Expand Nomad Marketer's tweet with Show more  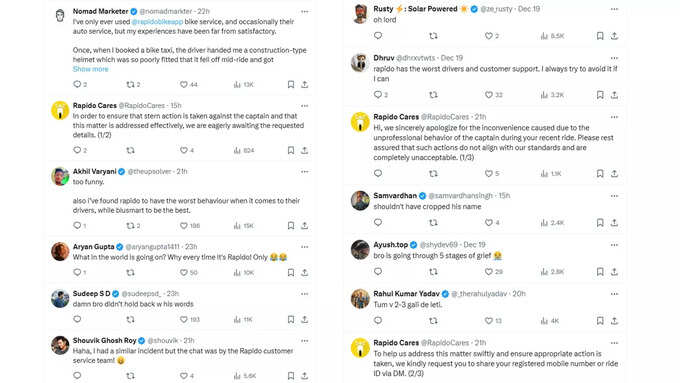91,69
